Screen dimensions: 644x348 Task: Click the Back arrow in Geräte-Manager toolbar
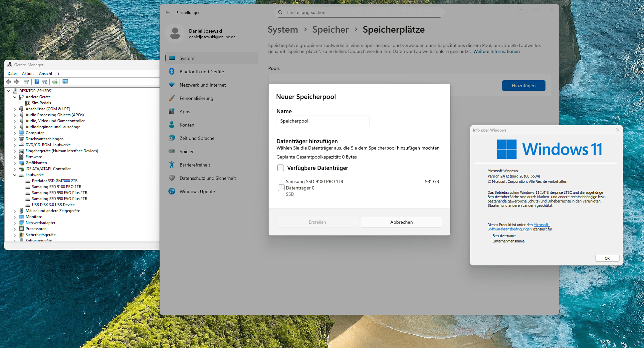9,82
